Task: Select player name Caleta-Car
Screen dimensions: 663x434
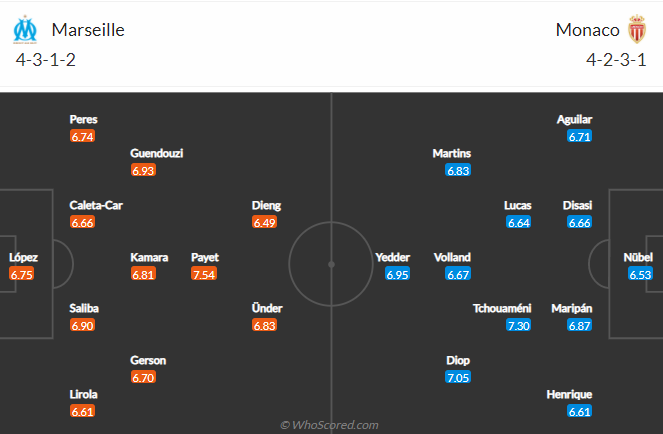Action: pos(96,205)
